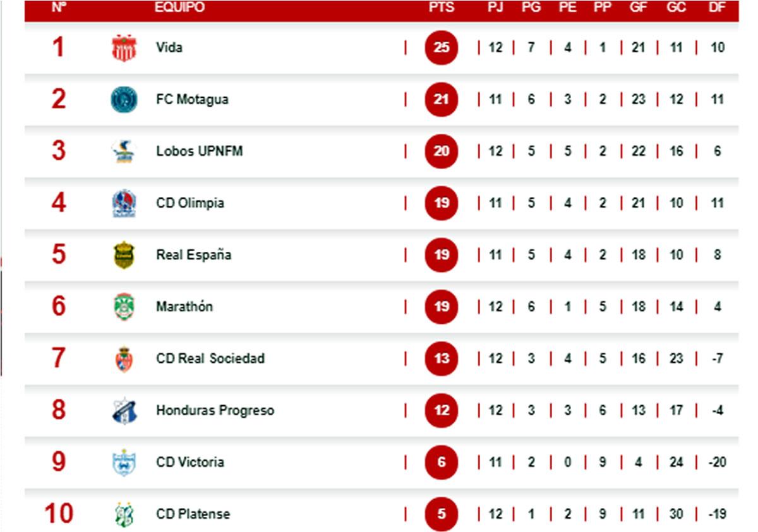
Task: Click Vida's 25 points red badge
Action: 441,47
